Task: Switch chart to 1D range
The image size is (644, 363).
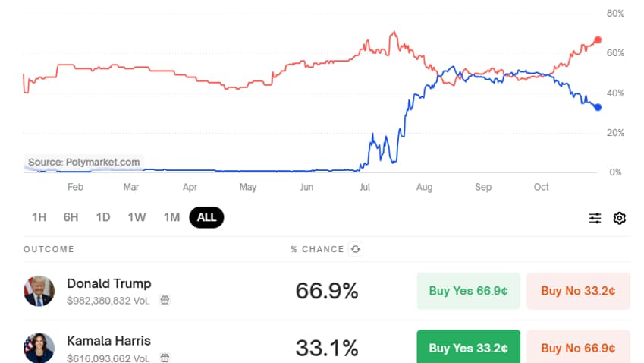Action: (103, 217)
